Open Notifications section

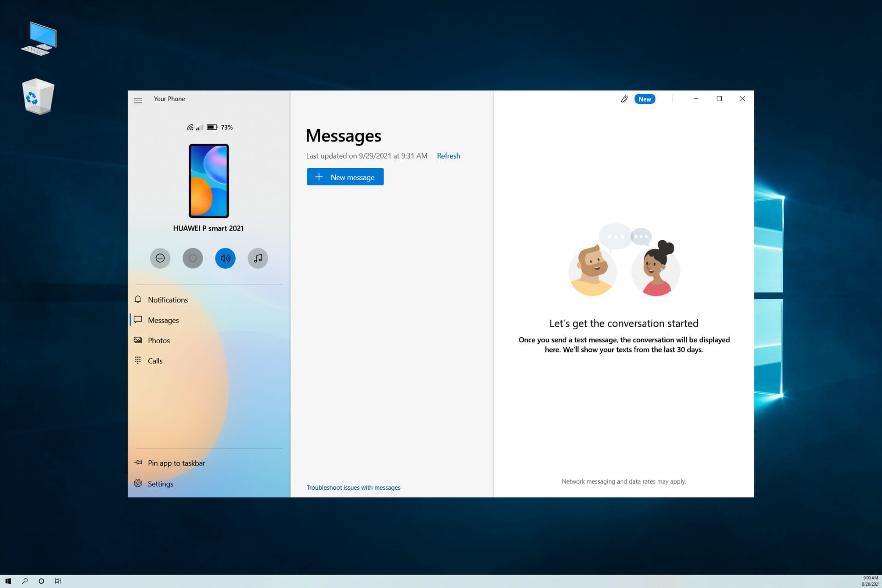tap(209, 300)
